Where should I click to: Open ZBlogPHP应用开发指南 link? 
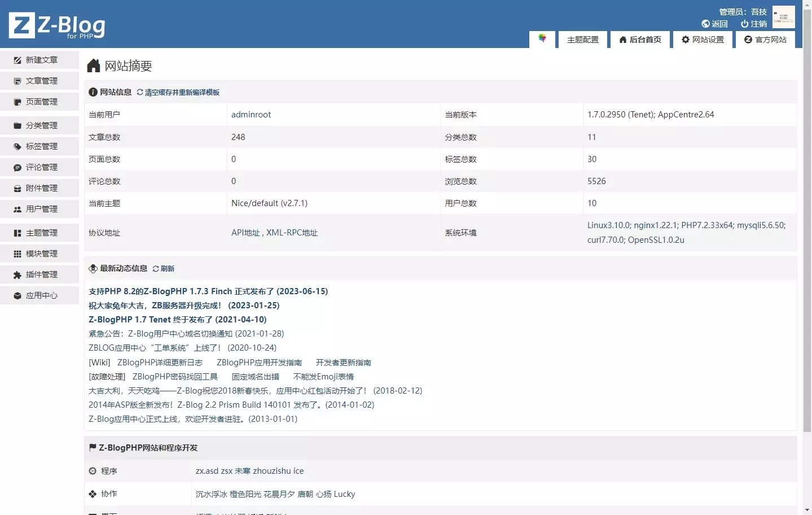[x=259, y=363]
